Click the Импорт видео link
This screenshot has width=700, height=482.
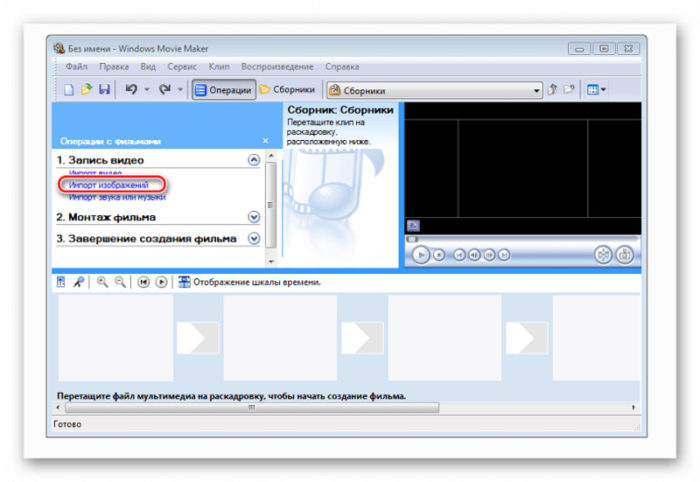pos(96,173)
